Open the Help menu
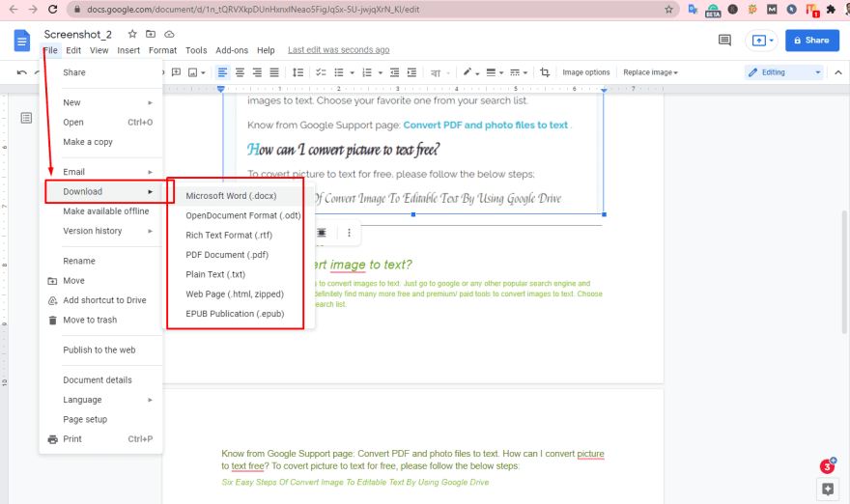Viewport: 850px width, 504px height. pos(266,50)
